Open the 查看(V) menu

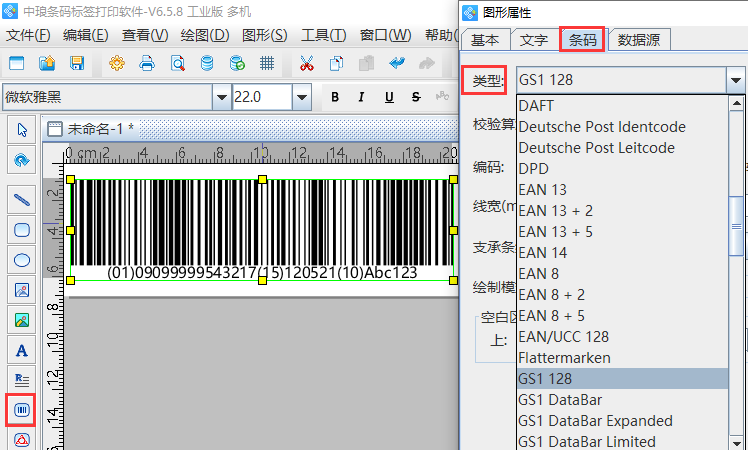(145, 35)
